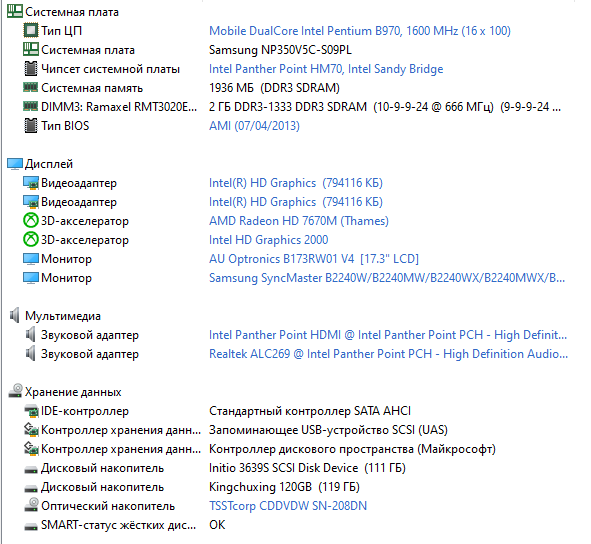Image resolution: width=591 pixels, height=544 pixels.
Task: Click the icon of the Видеоадаптер row directly above AMD Radeon
Action: click(31, 202)
